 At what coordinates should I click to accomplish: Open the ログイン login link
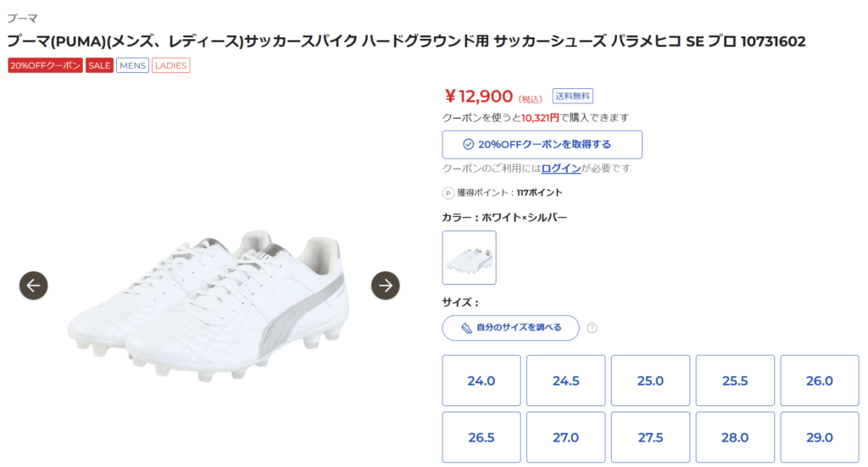point(561,169)
